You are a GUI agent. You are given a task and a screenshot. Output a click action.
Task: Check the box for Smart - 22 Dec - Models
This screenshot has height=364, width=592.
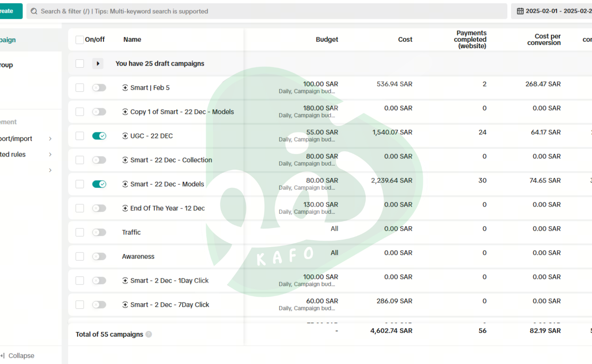click(80, 184)
